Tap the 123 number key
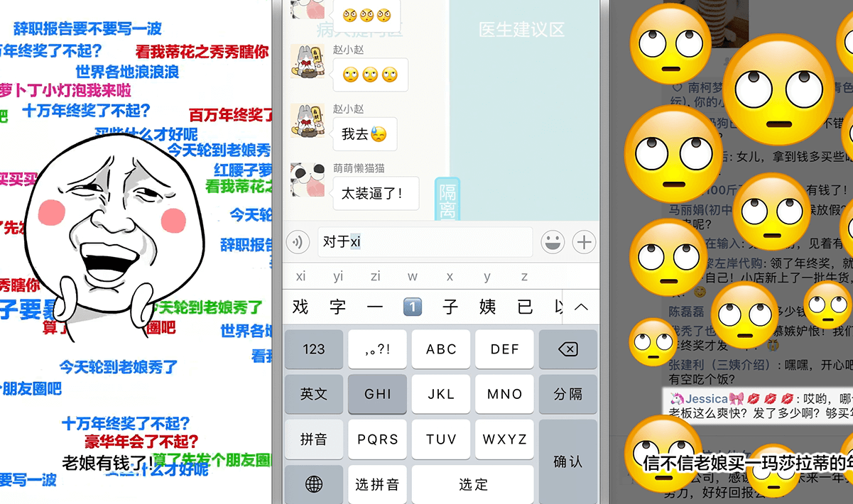Viewport: 853px width, 504px height. coord(313,349)
